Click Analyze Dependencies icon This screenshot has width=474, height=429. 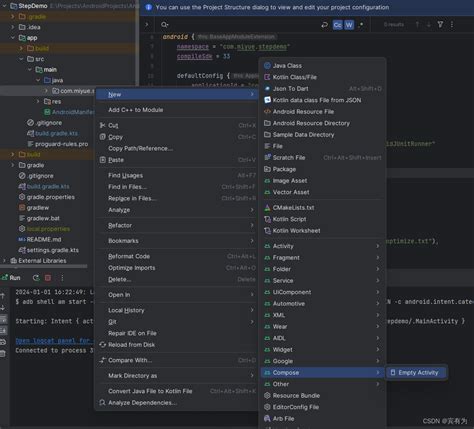tap(102, 403)
